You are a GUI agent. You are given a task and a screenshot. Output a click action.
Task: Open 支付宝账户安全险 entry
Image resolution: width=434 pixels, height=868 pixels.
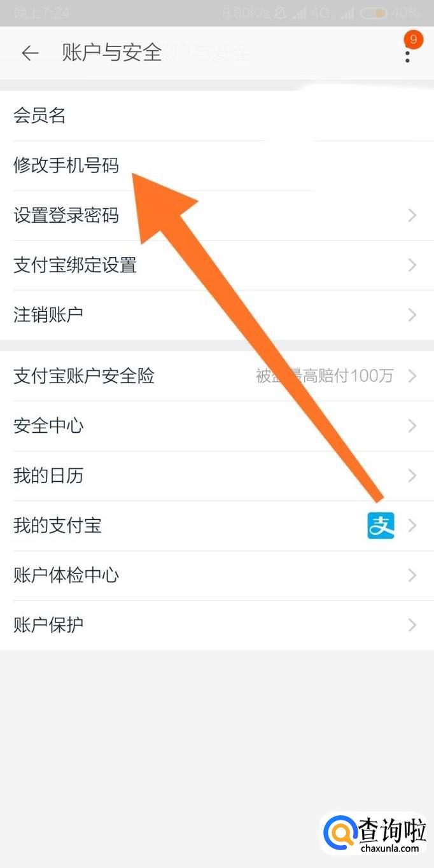coord(217,376)
